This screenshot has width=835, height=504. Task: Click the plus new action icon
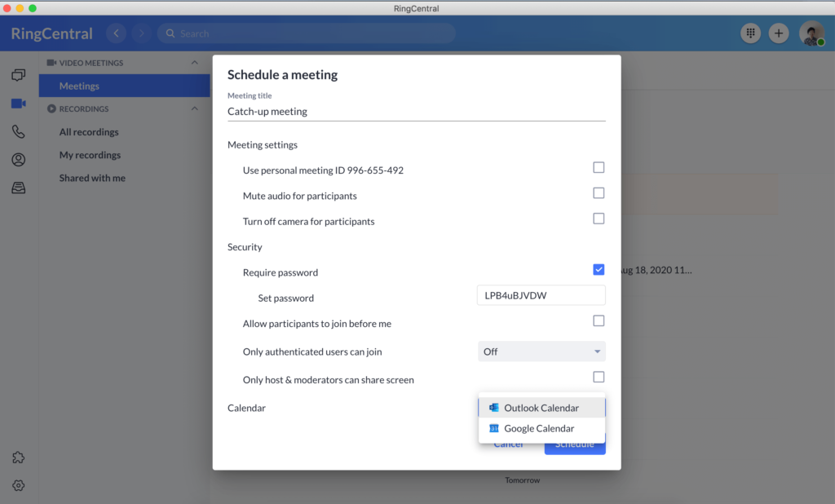779,33
